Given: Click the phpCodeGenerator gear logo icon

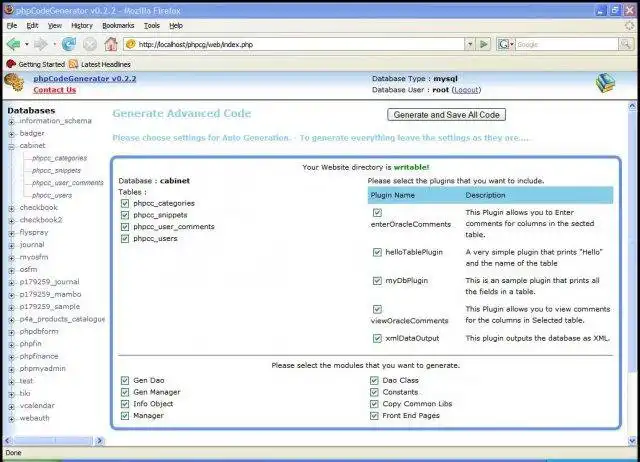Looking at the screenshot, I should coord(14,82).
